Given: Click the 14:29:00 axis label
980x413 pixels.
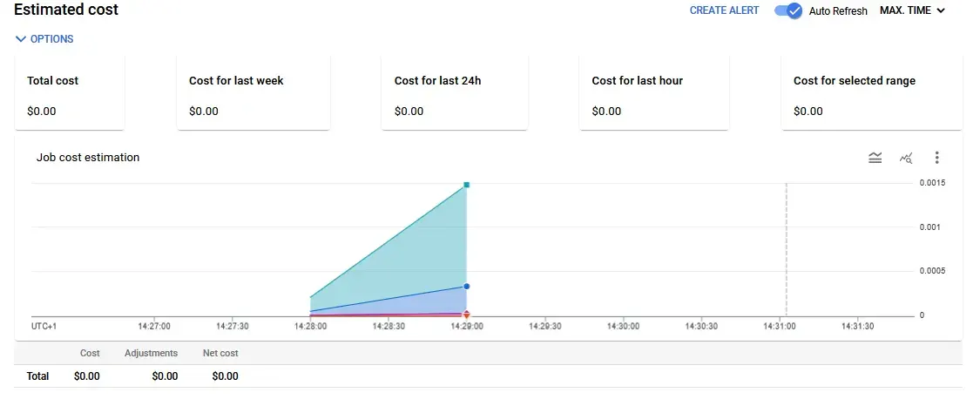Looking at the screenshot, I should [x=467, y=326].
